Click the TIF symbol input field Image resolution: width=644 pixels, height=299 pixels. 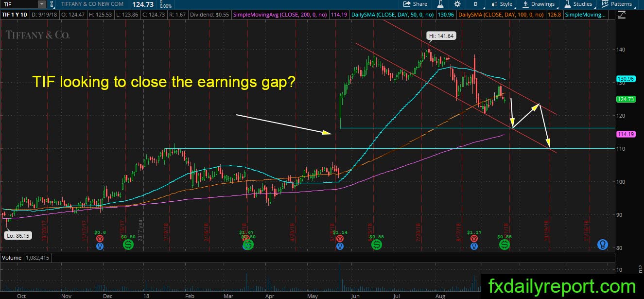[x=18, y=4]
